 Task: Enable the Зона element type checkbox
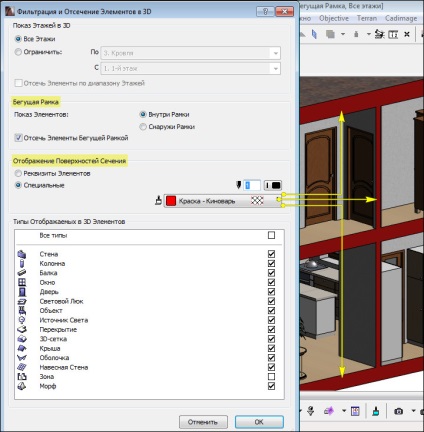point(271,377)
